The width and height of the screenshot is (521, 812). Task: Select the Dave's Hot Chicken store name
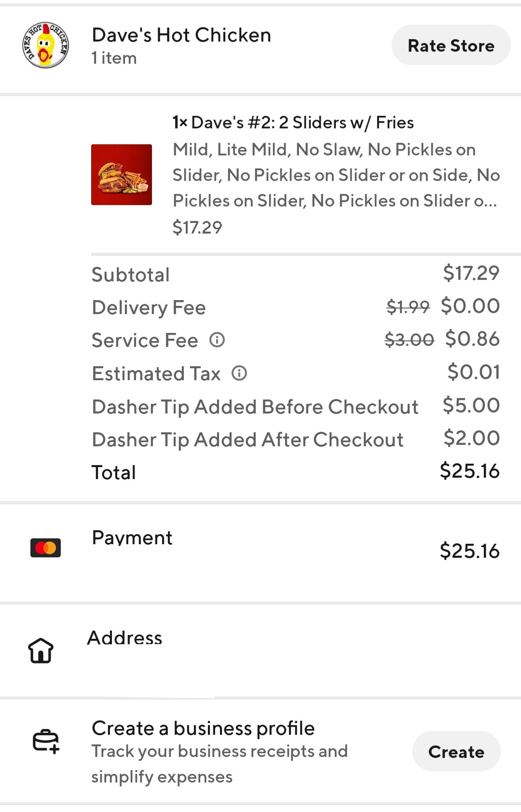click(181, 35)
